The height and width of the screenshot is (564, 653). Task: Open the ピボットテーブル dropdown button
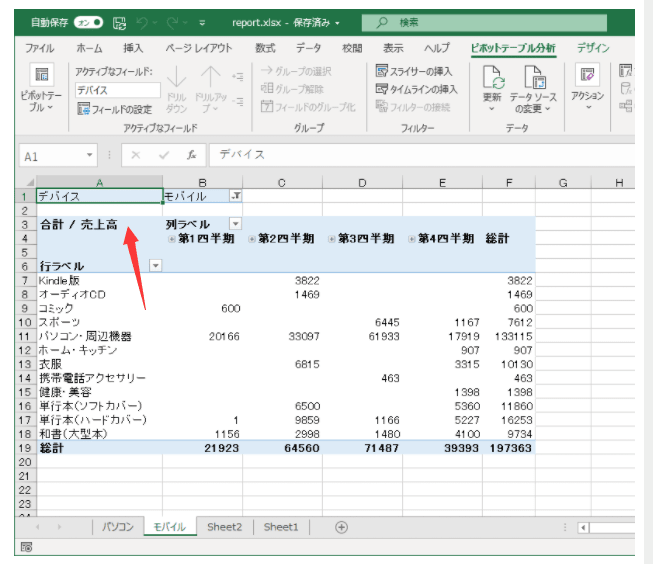pyautogui.click(x=41, y=88)
